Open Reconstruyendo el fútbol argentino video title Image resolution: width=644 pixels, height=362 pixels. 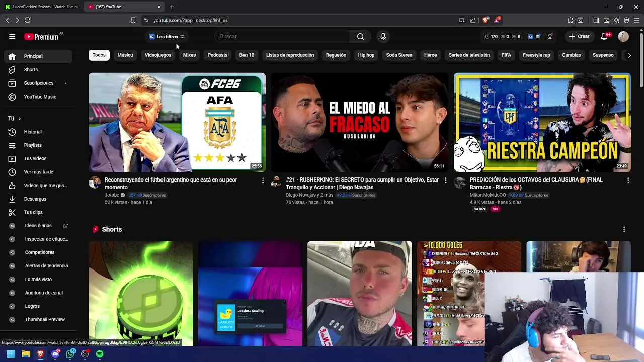[x=171, y=184]
